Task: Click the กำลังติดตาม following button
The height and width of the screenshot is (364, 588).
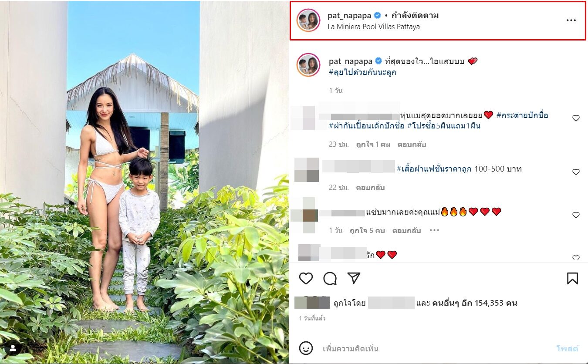Action: coord(415,15)
